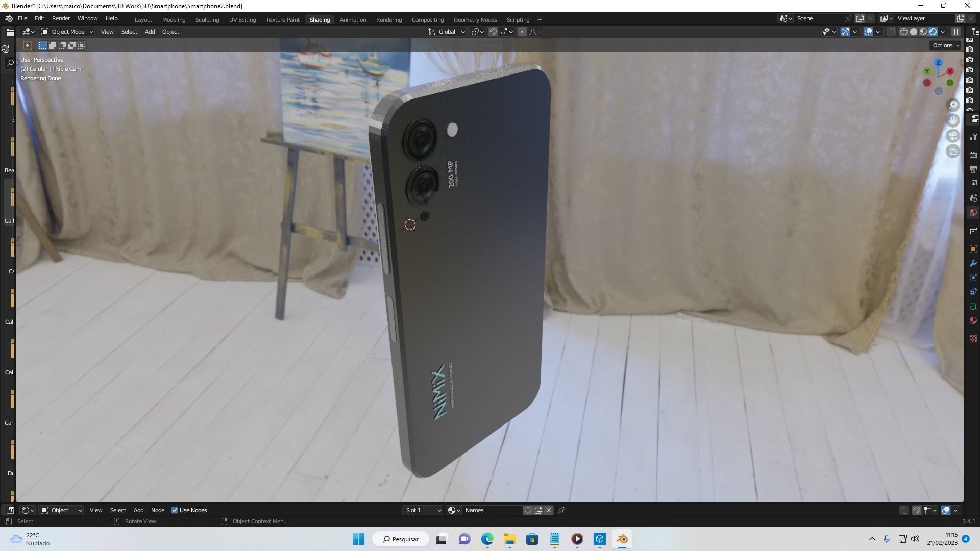Click the zoom magnifier in the viewport
Image resolution: width=980 pixels, height=551 pixels.
coord(953,105)
